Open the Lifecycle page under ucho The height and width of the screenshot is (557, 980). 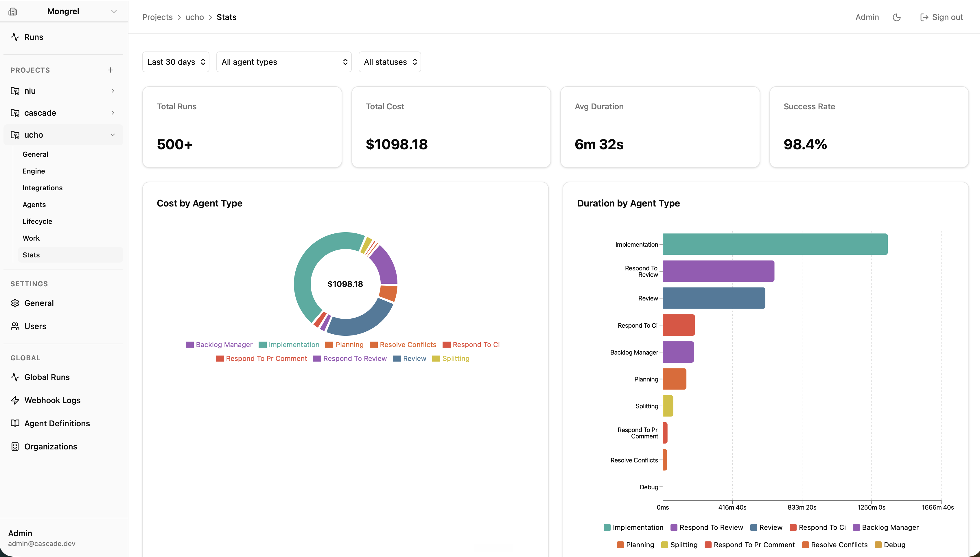(37, 222)
